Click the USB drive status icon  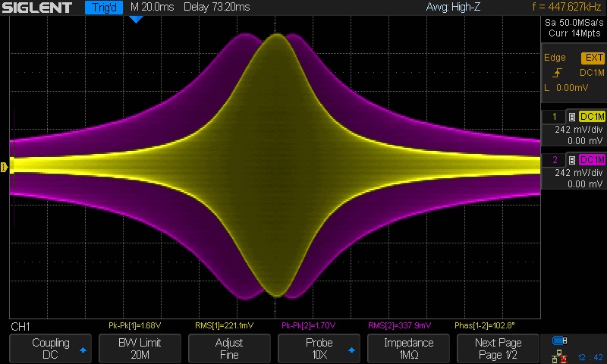[560, 340]
